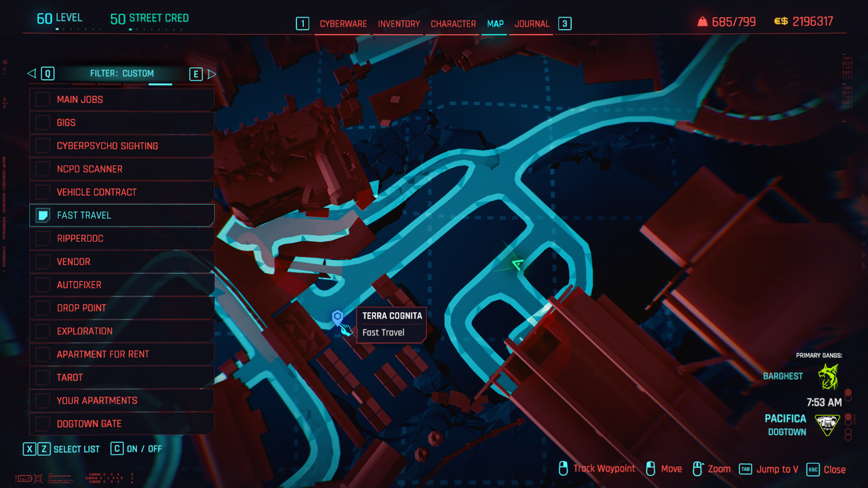Enable the Ripperdoc filter checkbox

click(x=43, y=239)
